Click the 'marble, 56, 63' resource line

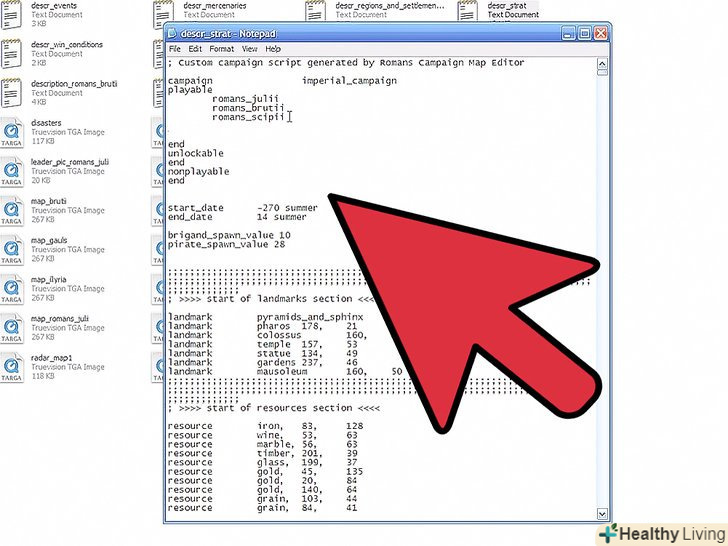click(263, 444)
